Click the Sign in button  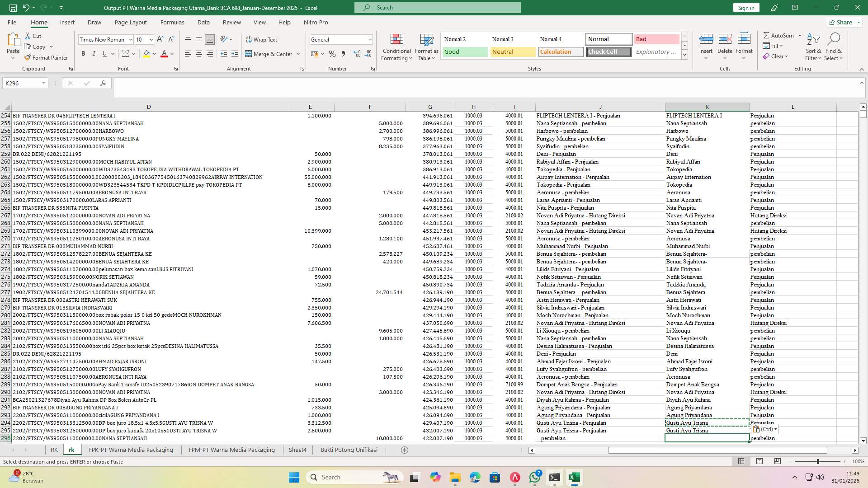(x=745, y=8)
